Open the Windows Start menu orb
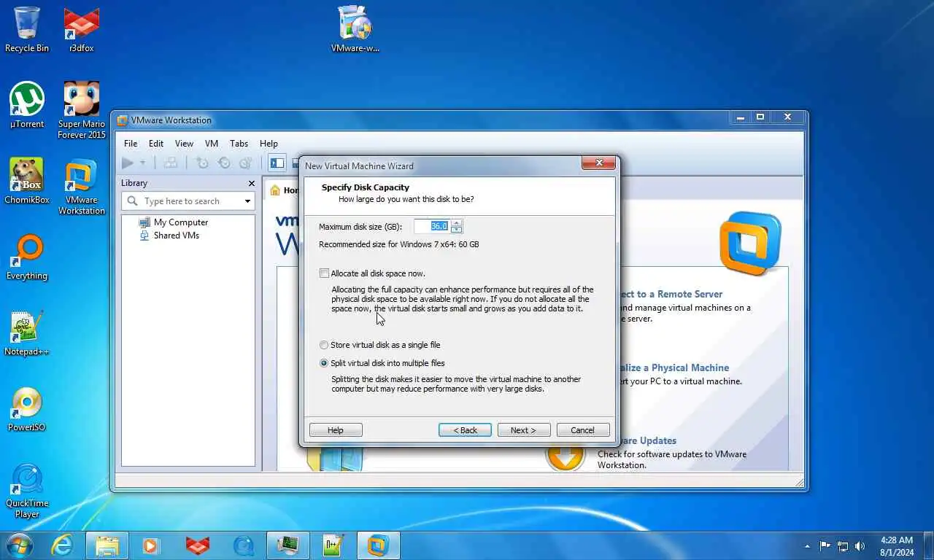This screenshot has width=934, height=560. (20, 545)
